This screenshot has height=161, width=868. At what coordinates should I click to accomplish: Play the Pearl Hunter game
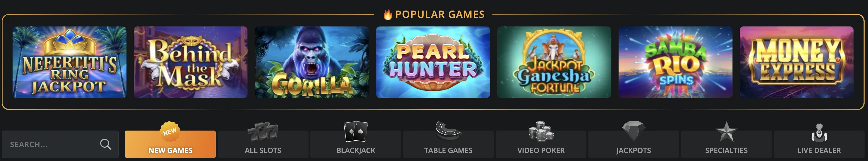[433, 62]
